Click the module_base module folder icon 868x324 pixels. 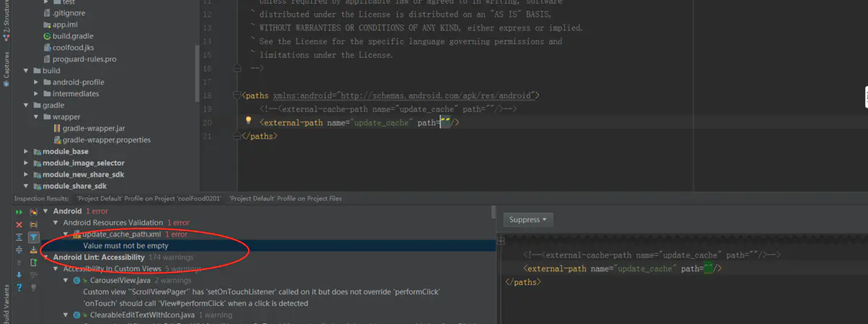(x=36, y=152)
